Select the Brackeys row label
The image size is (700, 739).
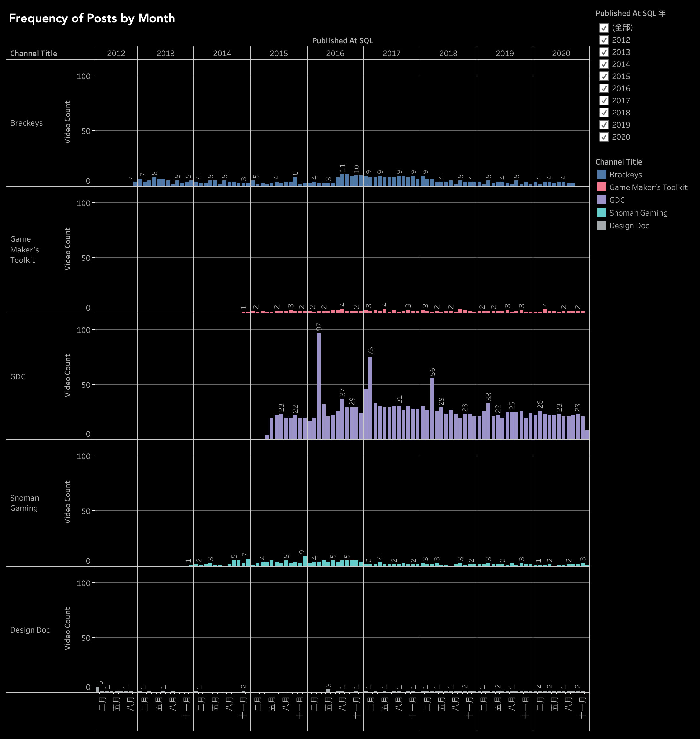point(26,123)
